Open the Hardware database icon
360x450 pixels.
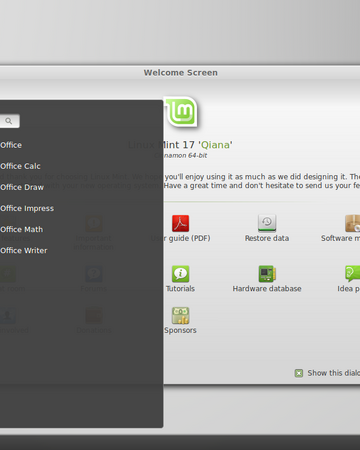pyautogui.click(x=267, y=274)
